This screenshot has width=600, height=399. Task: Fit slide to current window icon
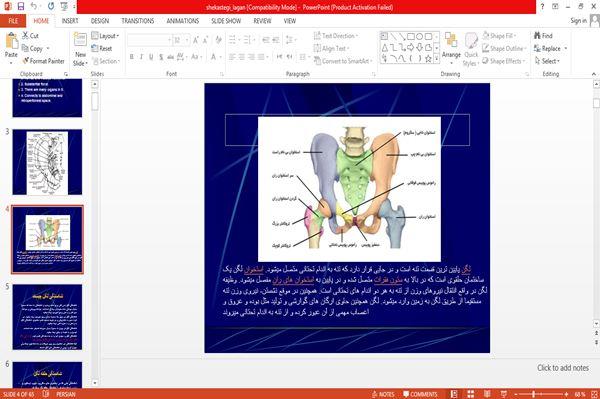pyautogui.click(x=594, y=394)
